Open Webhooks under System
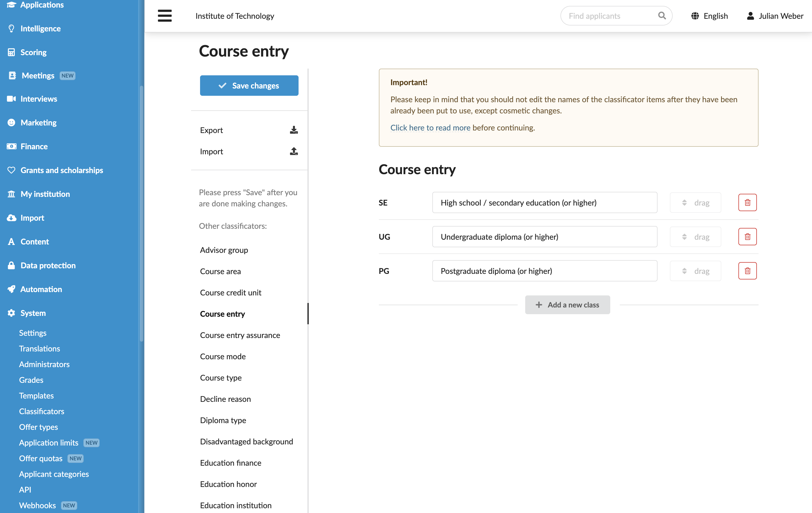Image resolution: width=812 pixels, height=513 pixels. pos(37,505)
